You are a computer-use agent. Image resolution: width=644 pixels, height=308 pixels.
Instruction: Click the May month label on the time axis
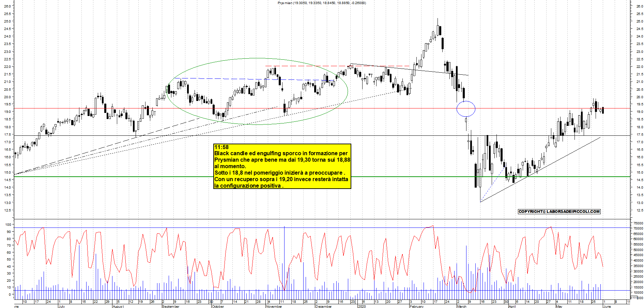[x=559, y=306]
